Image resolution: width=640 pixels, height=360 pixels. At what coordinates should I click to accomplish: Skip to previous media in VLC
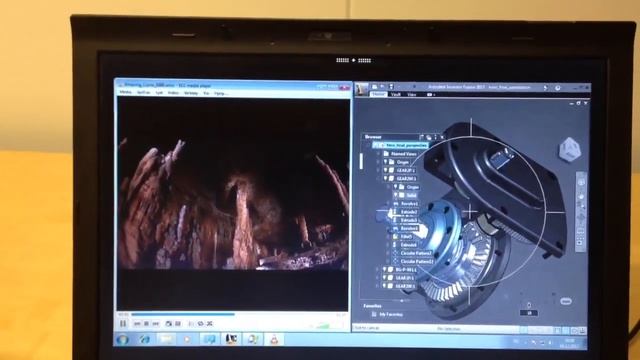click(x=137, y=324)
